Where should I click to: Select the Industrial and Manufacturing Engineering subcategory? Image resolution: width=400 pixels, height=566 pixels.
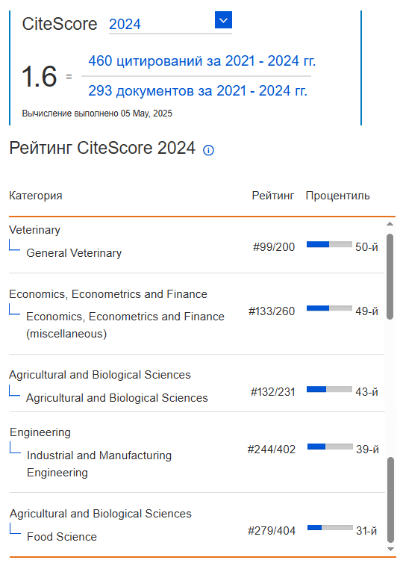[99, 464]
